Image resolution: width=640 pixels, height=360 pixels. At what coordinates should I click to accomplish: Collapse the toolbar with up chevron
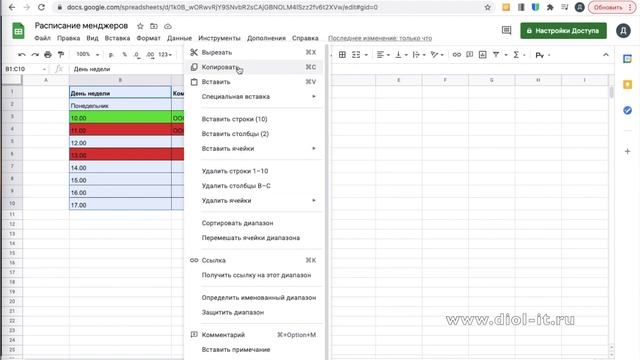606,55
